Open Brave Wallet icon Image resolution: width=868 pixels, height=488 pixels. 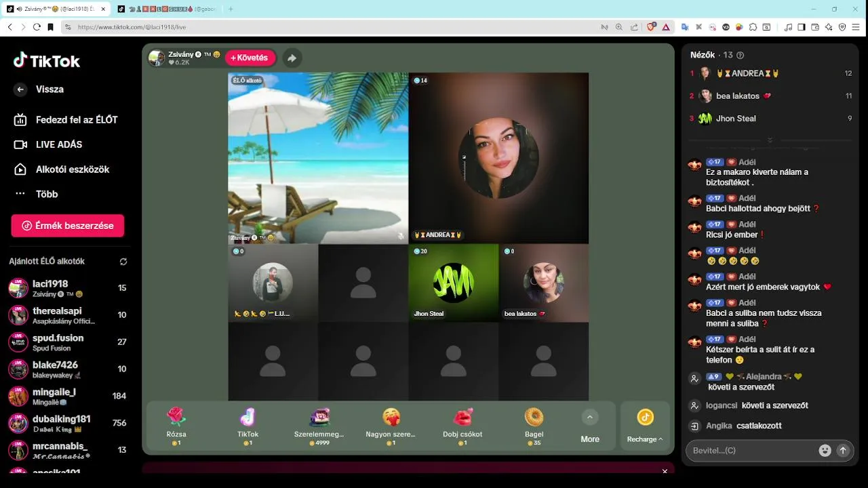(x=815, y=27)
